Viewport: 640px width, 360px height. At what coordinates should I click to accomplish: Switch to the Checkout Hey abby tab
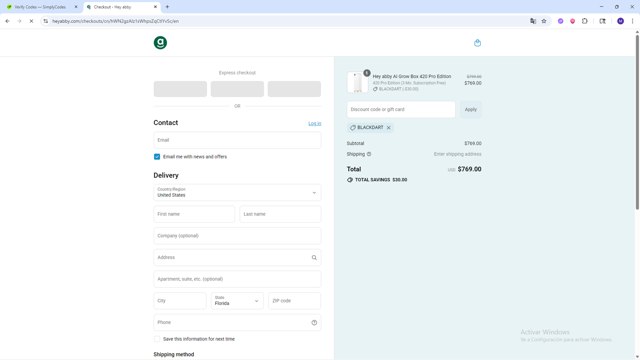coord(121,7)
